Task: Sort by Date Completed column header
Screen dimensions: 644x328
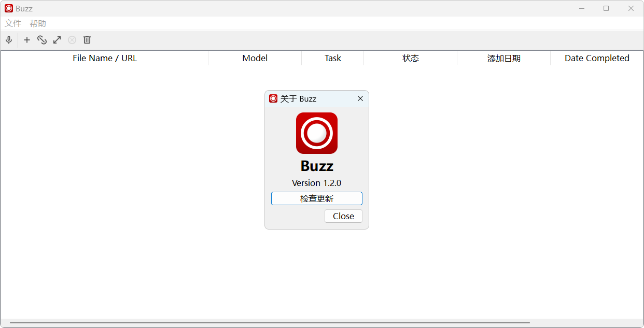Action: tap(597, 58)
